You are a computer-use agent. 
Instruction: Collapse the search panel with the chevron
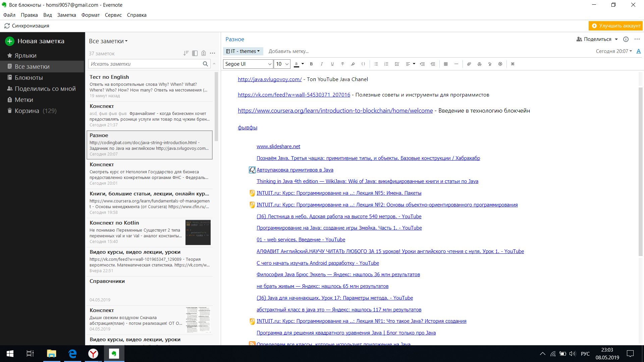214,64
